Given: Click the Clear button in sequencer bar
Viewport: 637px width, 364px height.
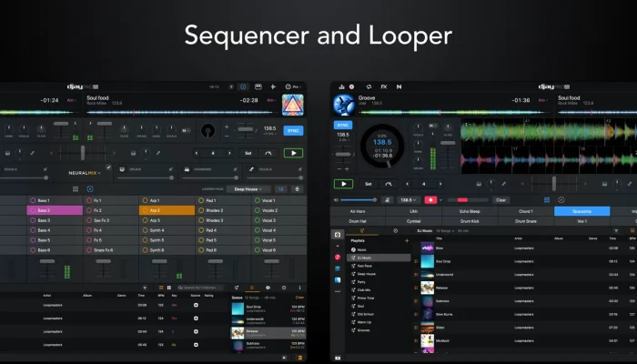Looking at the screenshot, I should point(500,199).
